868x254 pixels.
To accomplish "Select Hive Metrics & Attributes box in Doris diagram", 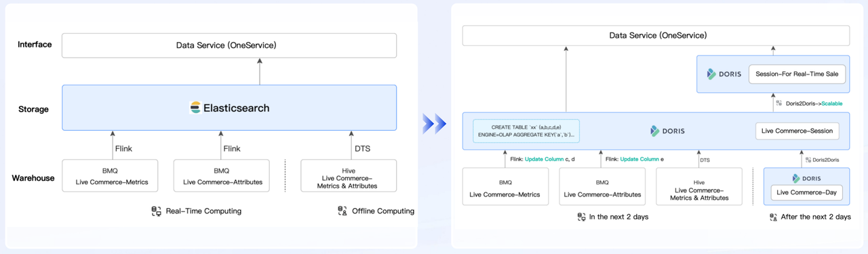I will [x=699, y=186].
